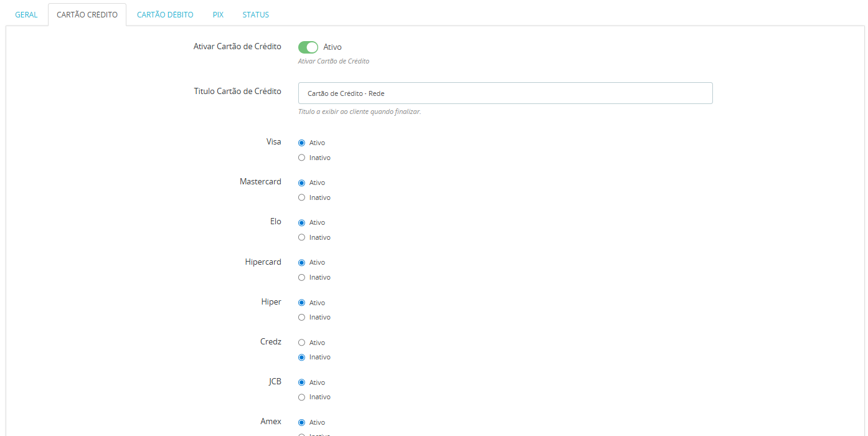Open the Geral tab

pos(26,14)
